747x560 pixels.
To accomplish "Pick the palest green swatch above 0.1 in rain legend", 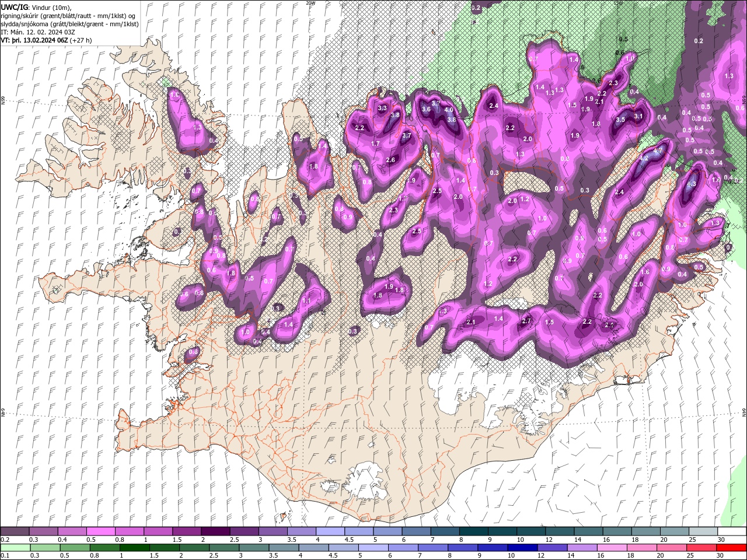I will [15, 548].
